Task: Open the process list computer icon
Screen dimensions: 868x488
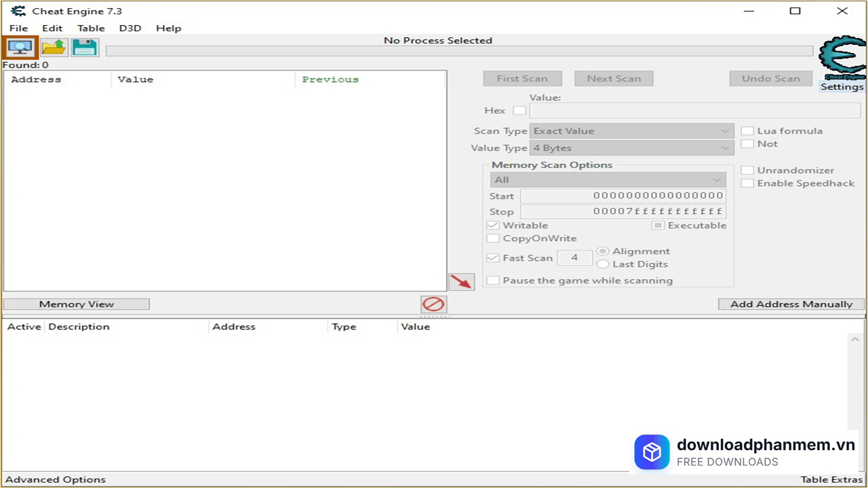Action: (x=20, y=47)
